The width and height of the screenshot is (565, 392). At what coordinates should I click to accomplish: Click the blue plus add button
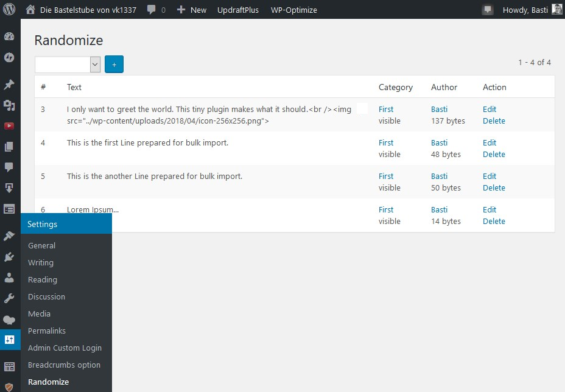click(114, 65)
